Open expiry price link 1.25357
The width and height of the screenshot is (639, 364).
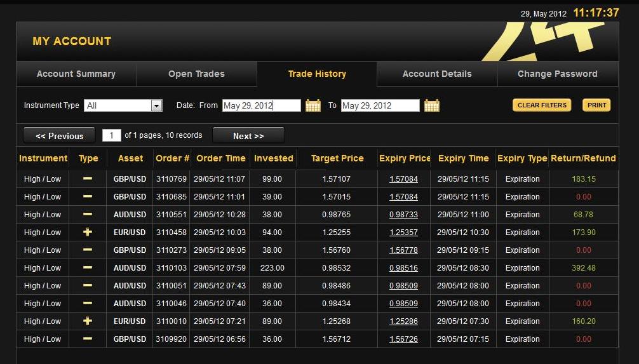403,233
